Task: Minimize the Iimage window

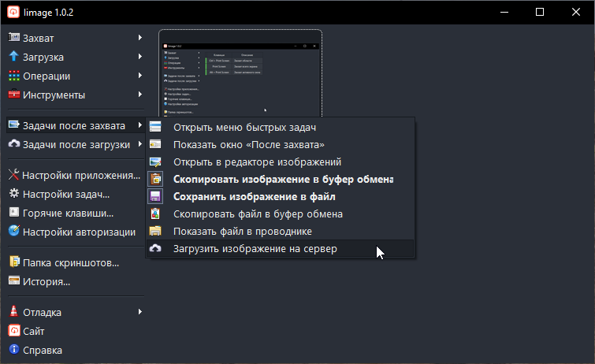Action: [504, 12]
